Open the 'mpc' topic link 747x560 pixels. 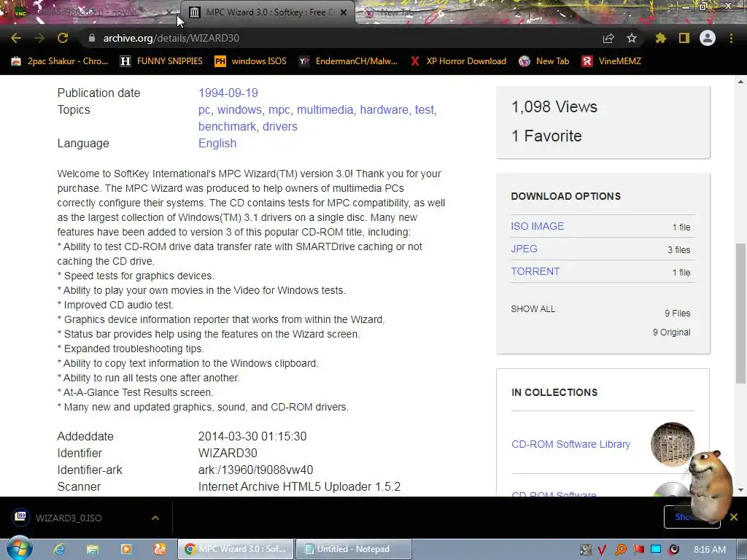click(x=279, y=110)
